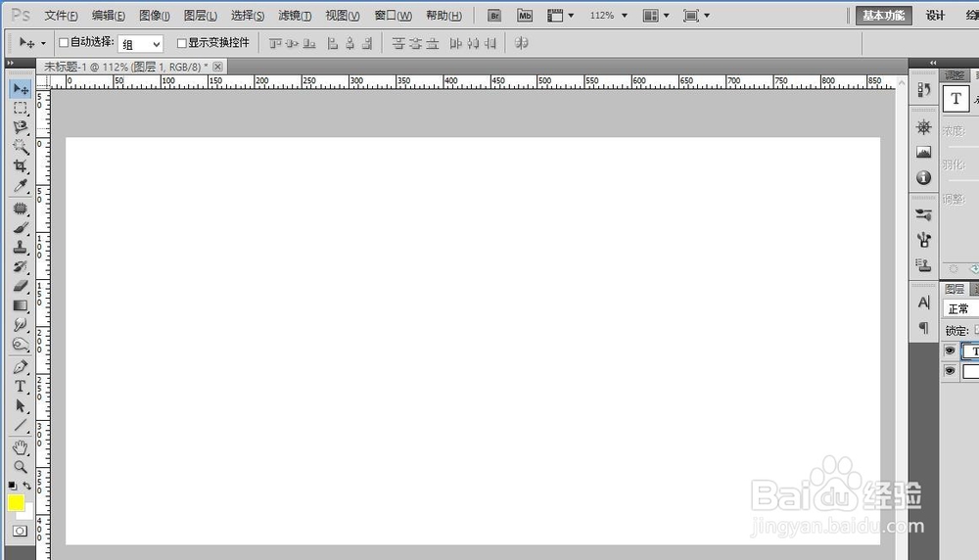This screenshot has width=979, height=560.
Task: Open the Move tool preset picker arrow
Action: click(43, 43)
